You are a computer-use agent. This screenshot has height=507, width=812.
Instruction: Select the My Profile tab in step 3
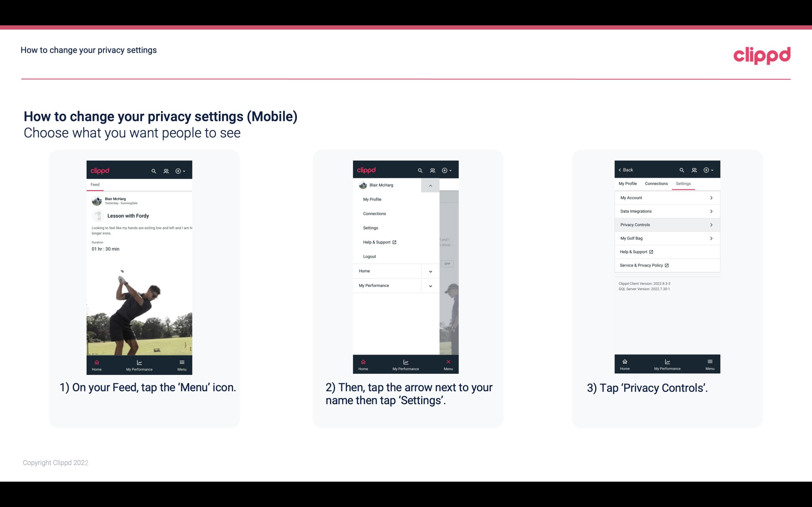click(628, 183)
